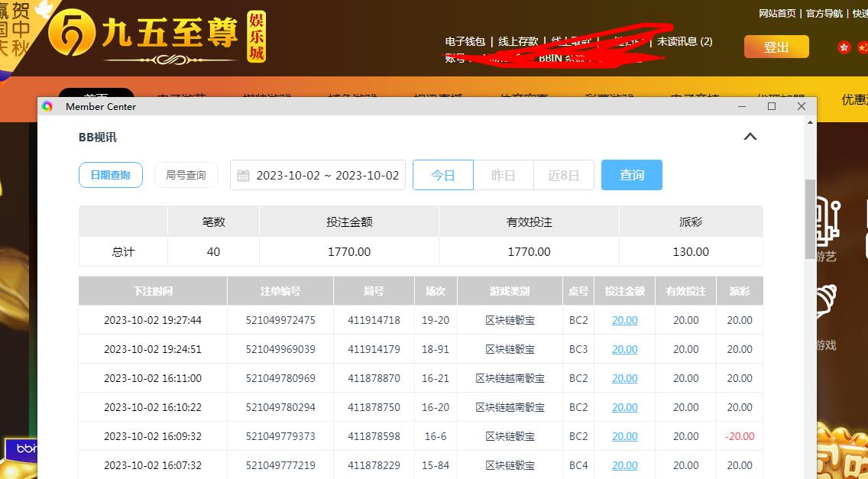868x479 pixels.
Task: Close the Member Center window
Action: 801,106
